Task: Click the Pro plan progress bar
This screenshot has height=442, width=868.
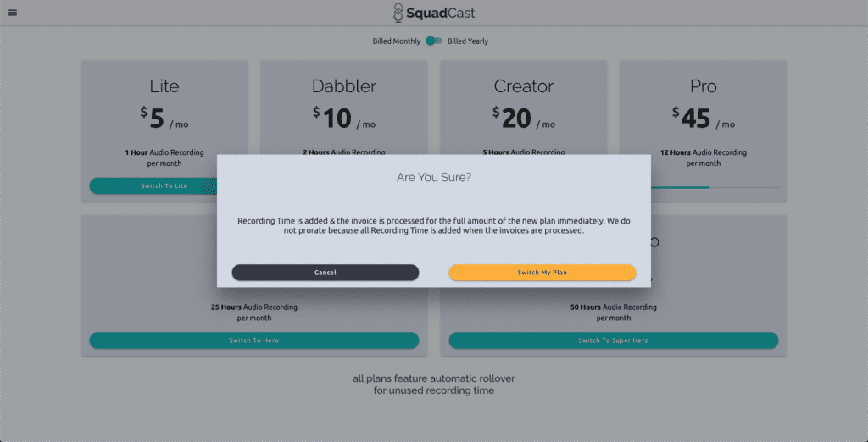Action: (715, 187)
